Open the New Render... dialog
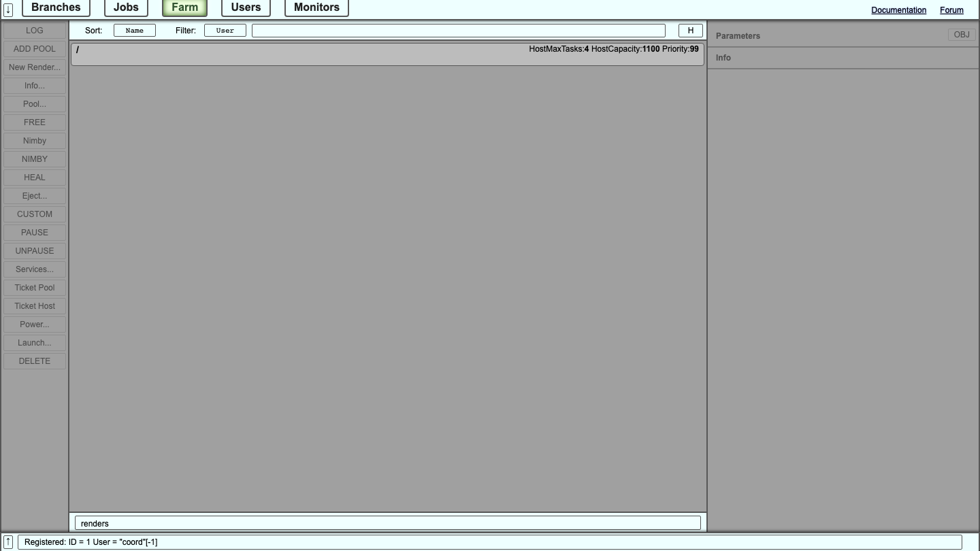 coord(35,67)
